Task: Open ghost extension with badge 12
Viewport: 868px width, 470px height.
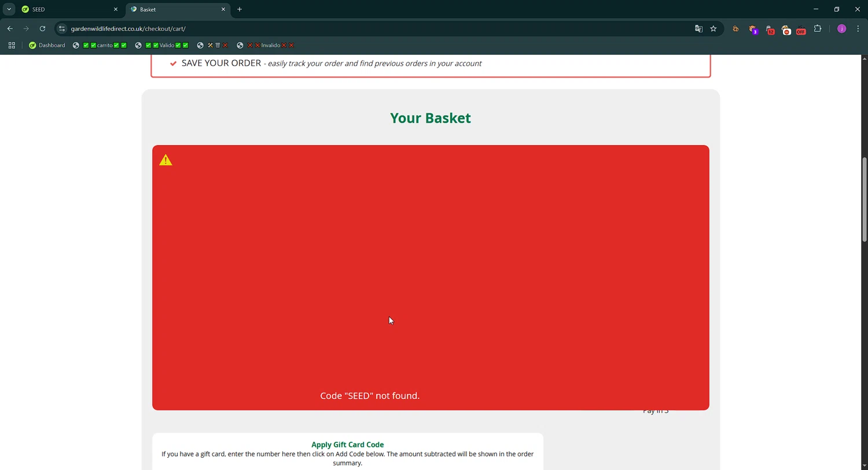Action: pos(770,29)
